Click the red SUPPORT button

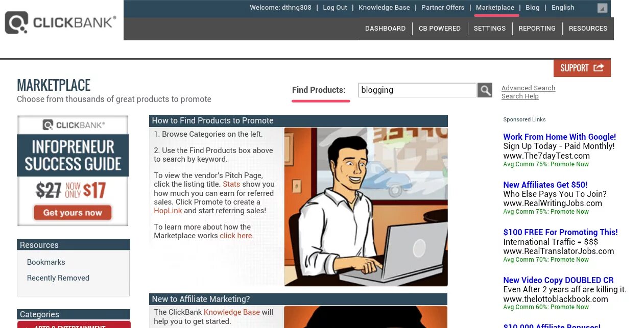coord(582,68)
